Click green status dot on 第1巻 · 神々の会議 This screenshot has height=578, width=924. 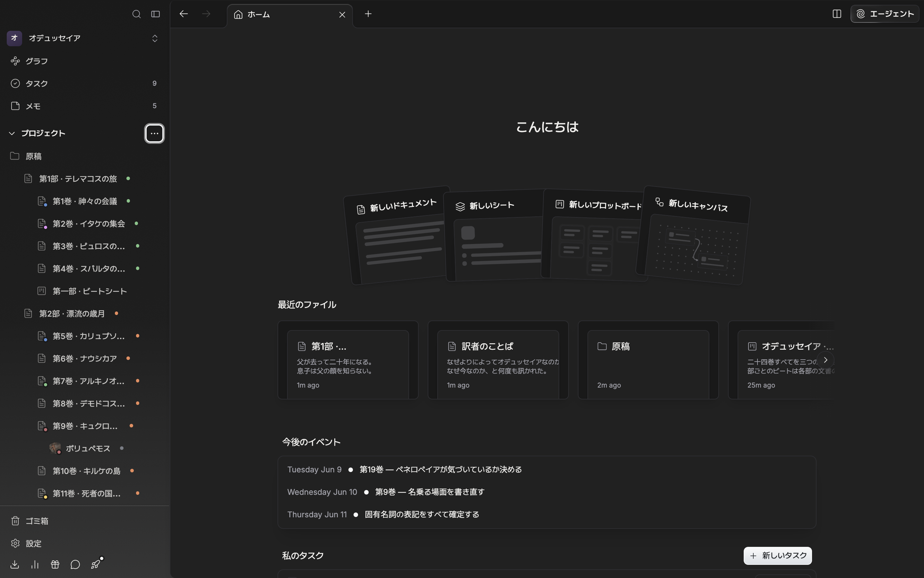click(x=128, y=201)
